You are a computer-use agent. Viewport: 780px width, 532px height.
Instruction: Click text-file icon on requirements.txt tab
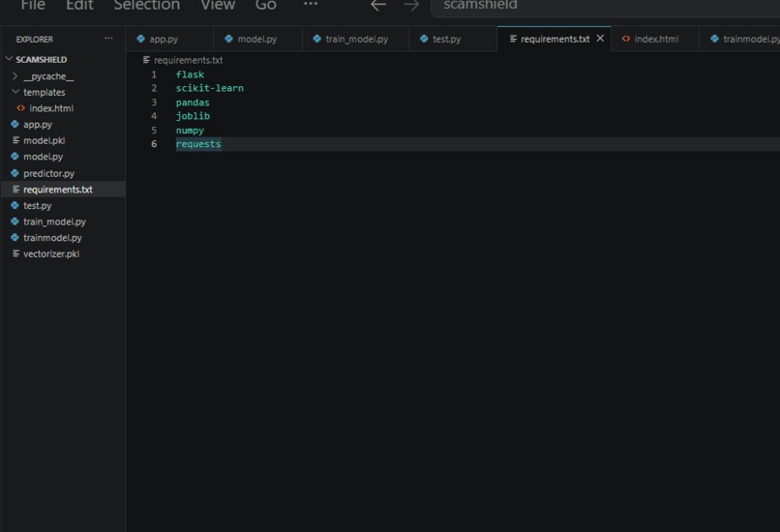[x=513, y=39]
